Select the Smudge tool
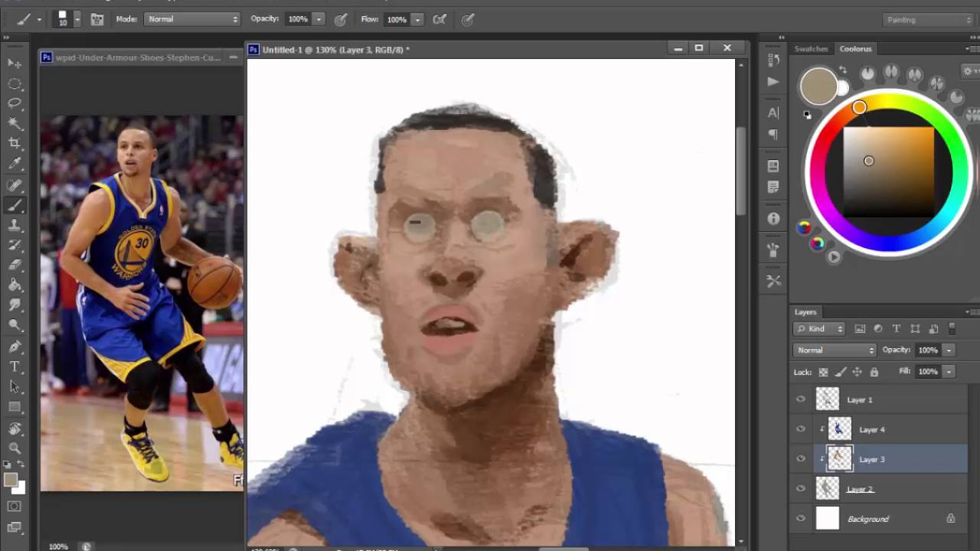The image size is (980, 551). pyautogui.click(x=15, y=305)
